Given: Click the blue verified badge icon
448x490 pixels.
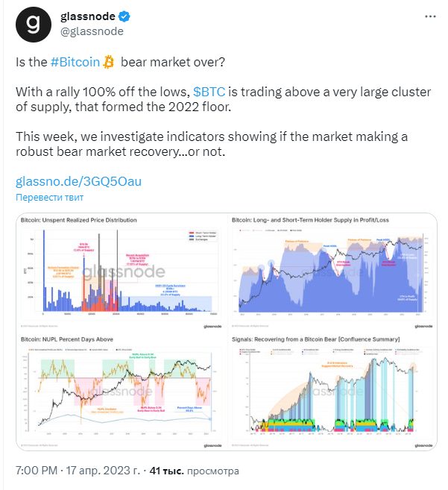Looking at the screenshot, I should [124, 16].
